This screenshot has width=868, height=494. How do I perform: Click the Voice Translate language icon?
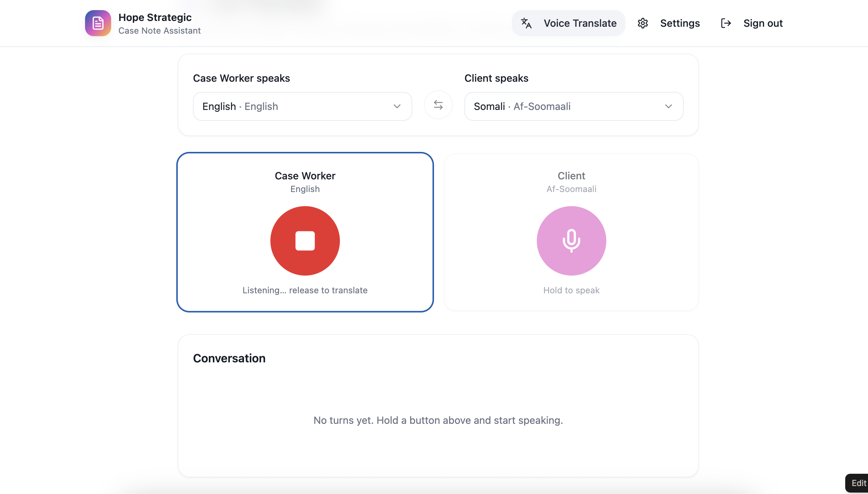coord(526,23)
